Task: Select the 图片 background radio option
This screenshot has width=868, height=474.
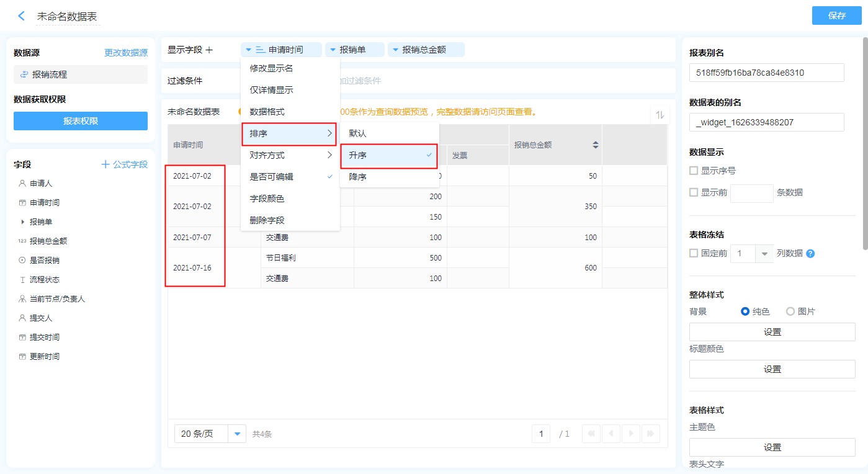Action: pyautogui.click(x=790, y=311)
